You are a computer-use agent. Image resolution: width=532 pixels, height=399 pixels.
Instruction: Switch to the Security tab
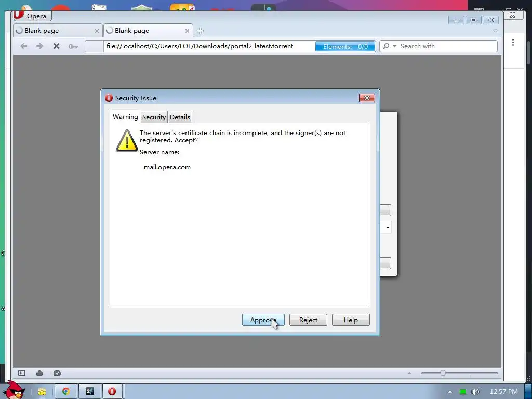pos(154,117)
